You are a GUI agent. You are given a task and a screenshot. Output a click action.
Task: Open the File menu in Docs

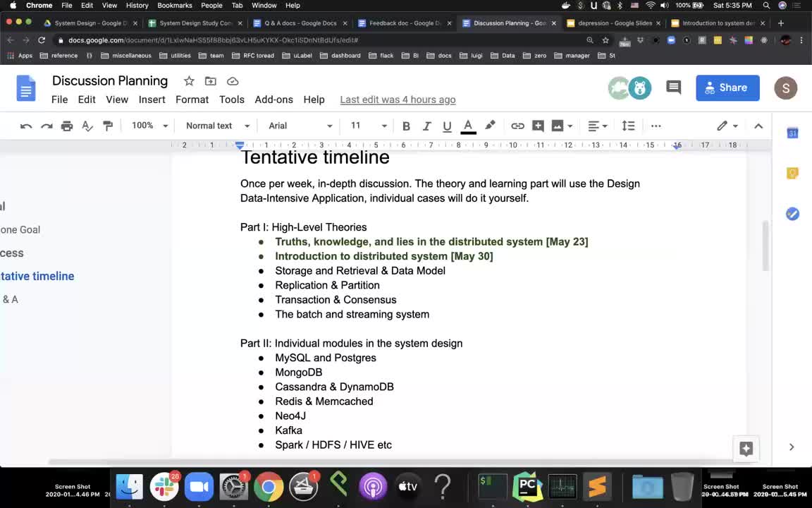59,99
